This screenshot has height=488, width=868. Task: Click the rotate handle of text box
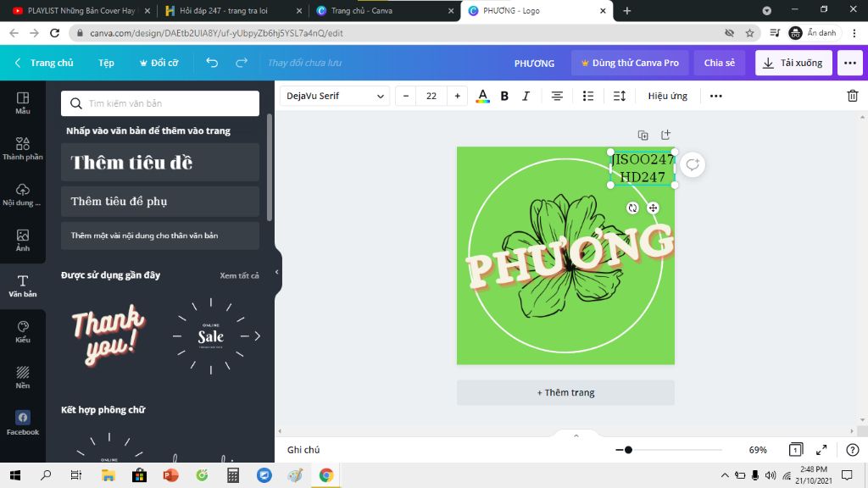[x=632, y=208]
